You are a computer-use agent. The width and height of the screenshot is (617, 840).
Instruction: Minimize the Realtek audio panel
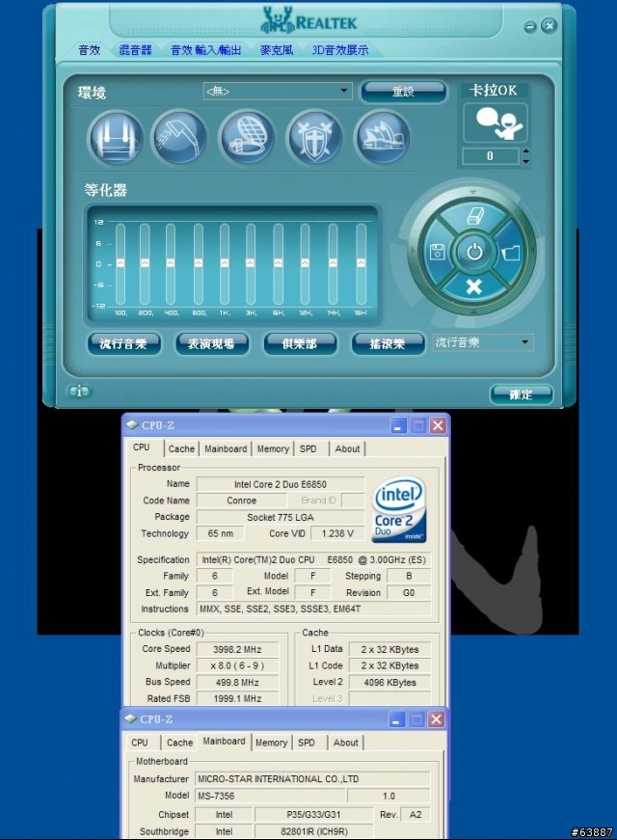click(529, 26)
